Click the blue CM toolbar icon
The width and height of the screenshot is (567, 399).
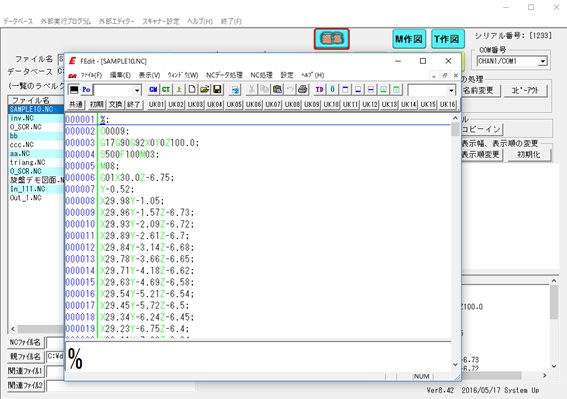[153, 89]
